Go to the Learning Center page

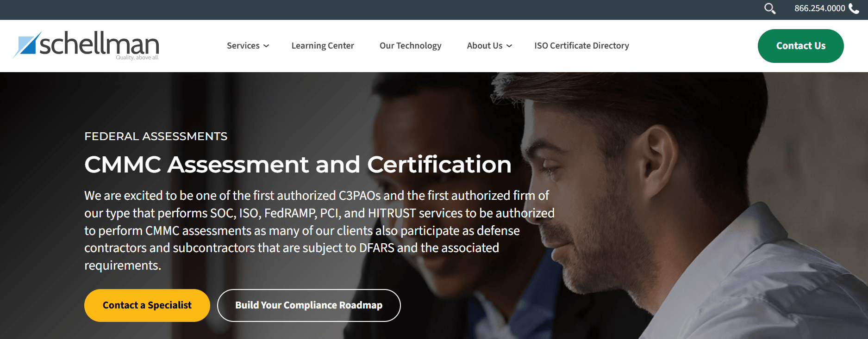coord(323,46)
